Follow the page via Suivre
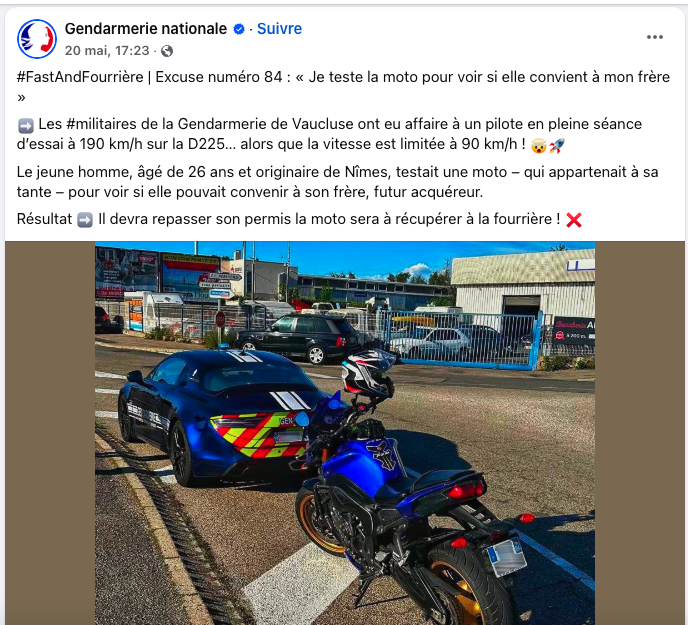The width and height of the screenshot is (688, 625). [x=279, y=29]
